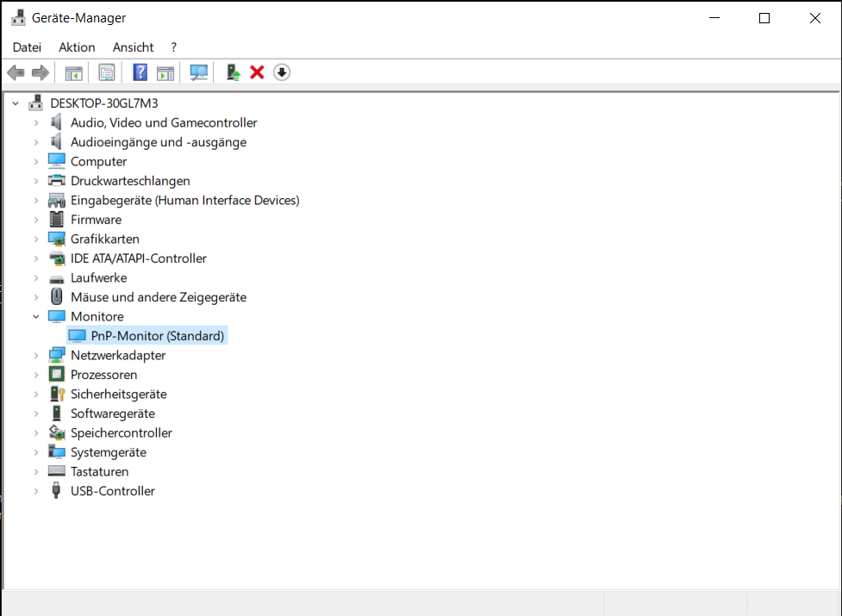Select the Firmware label
This screenshot has width=842, height=616.
[x=97, y=220]
